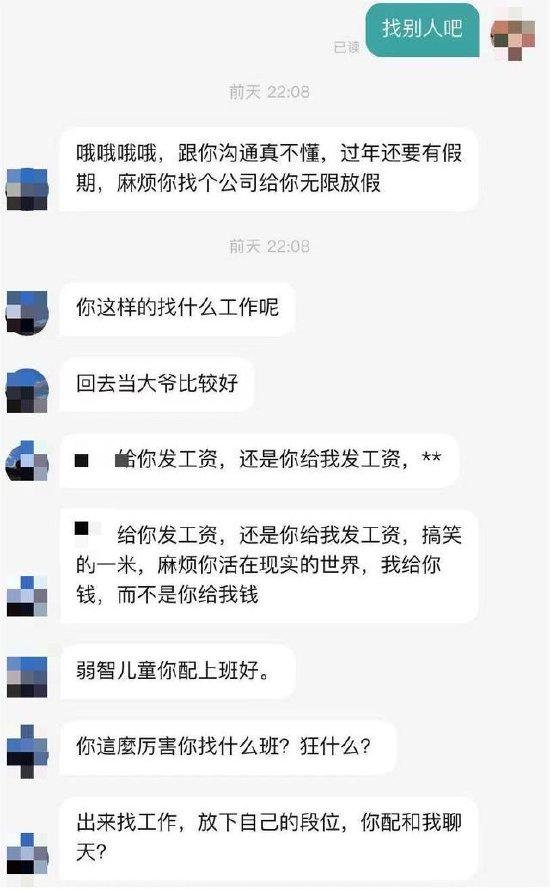Tap the 已读 read status label
Viewport: 550px width, 890px height.
pyautogui.click(x=346, y=48)
